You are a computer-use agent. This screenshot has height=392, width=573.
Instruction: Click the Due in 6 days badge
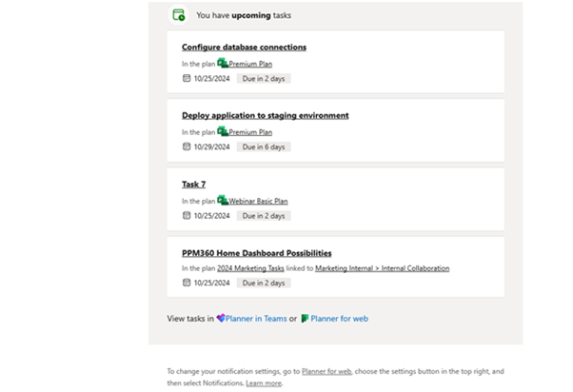coord(264,147)
